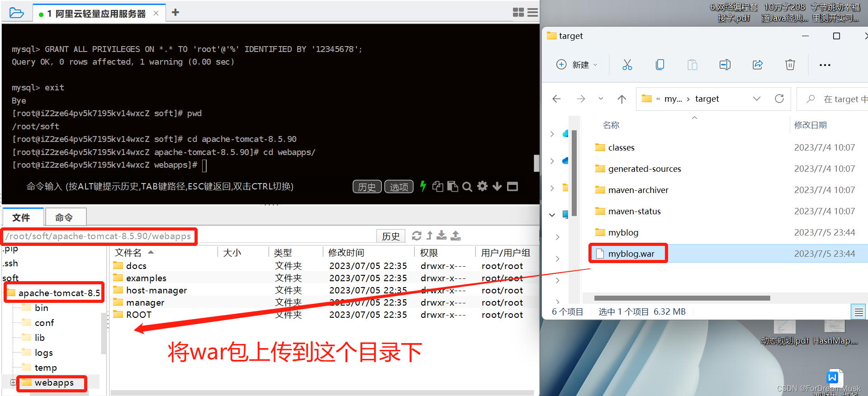The image size is (868, 396).
Task: Open the 新建 dropdown in Explorer
Action: coord(577,65)
